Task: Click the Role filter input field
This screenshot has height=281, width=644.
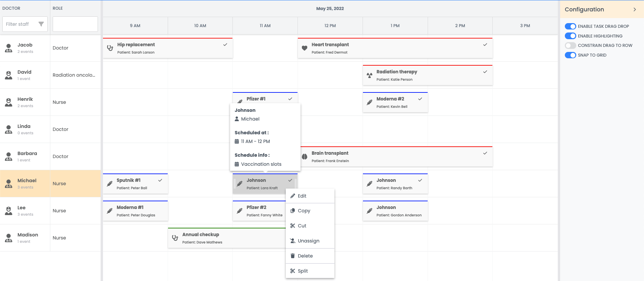Action: tap(75, 24)
